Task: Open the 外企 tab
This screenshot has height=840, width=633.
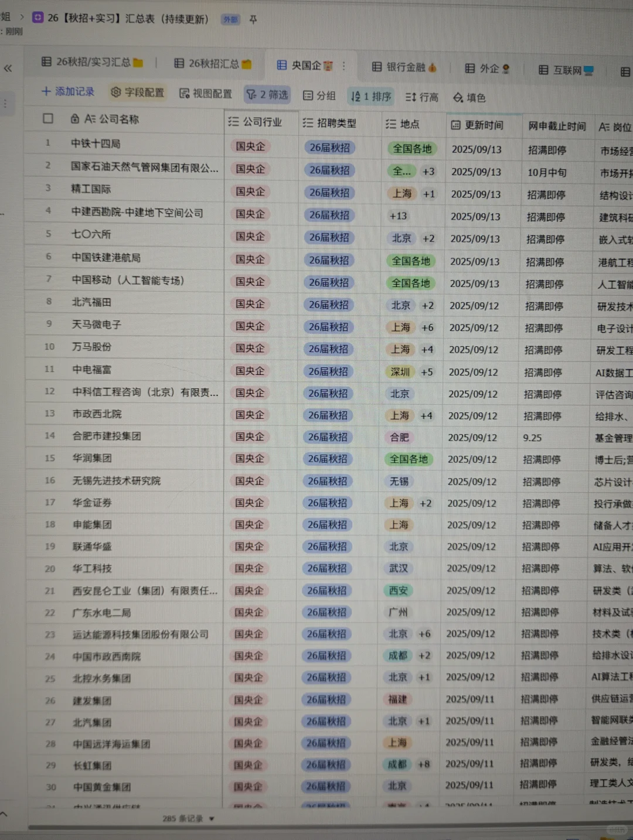Action: 487,69
